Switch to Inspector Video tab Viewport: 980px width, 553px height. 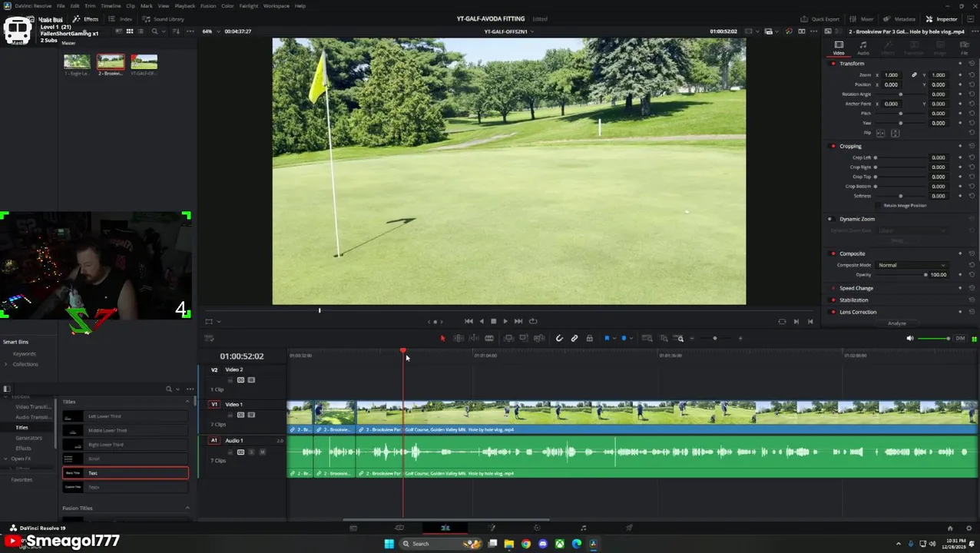click(839, 48)
